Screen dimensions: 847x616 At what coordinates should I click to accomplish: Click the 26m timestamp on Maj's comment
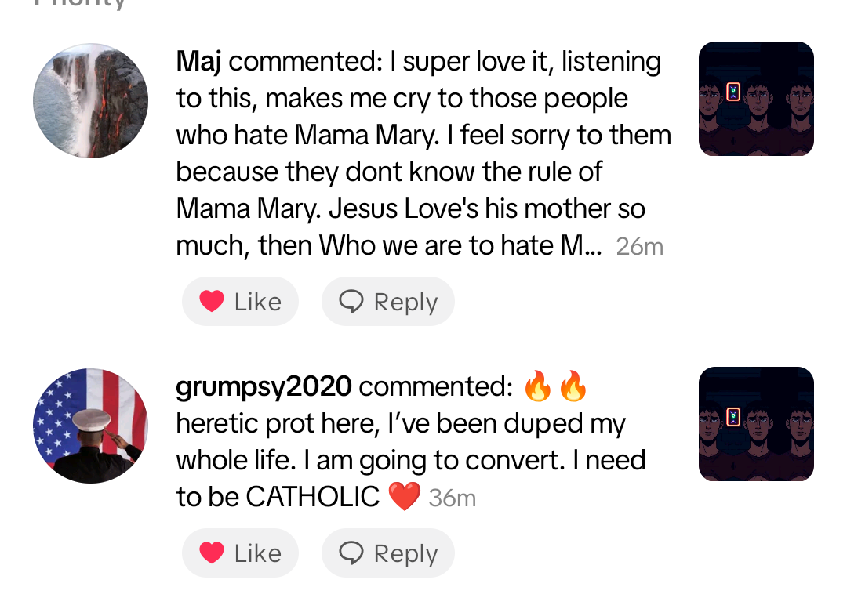pos(639,247)
